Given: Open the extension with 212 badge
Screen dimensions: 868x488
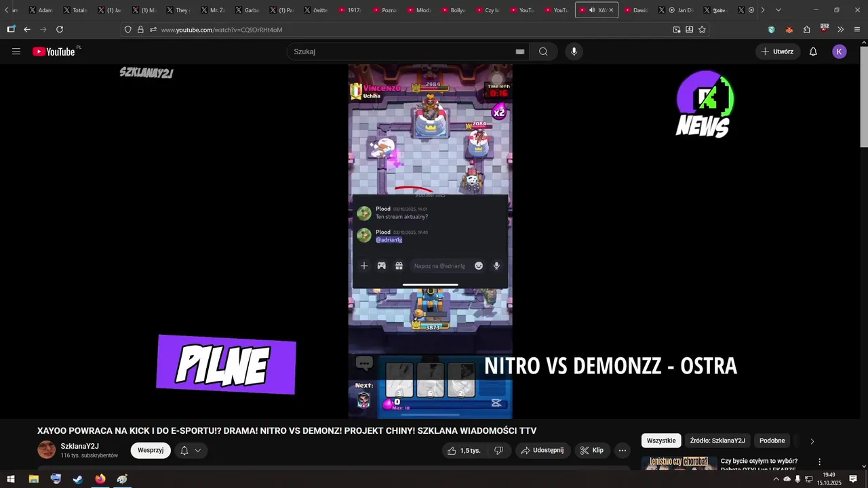Looking at the screenshot, I should (824, 28).
